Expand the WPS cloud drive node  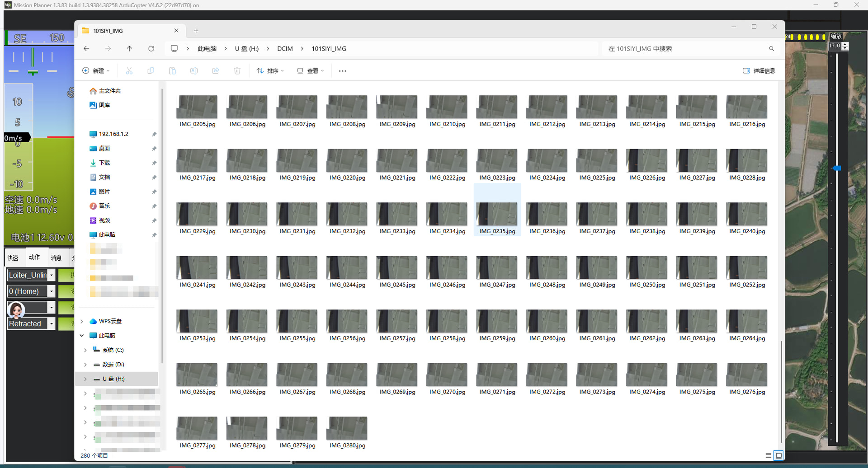pyautogui.click(x=82, y=321)
